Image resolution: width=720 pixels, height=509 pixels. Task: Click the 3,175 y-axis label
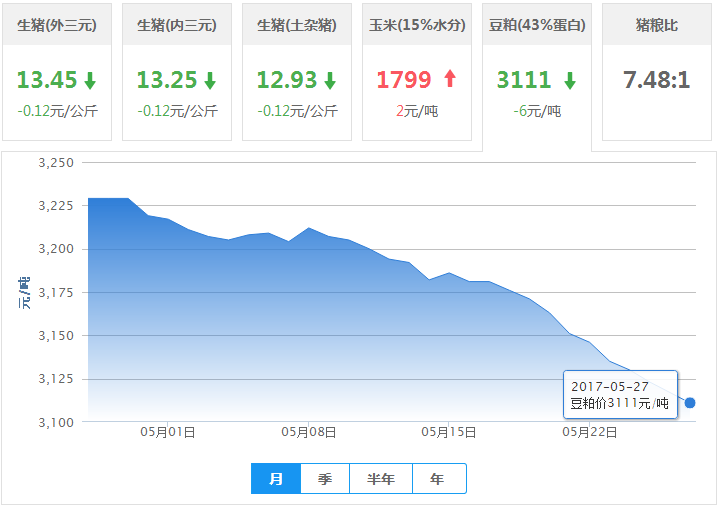click(56, 293)
